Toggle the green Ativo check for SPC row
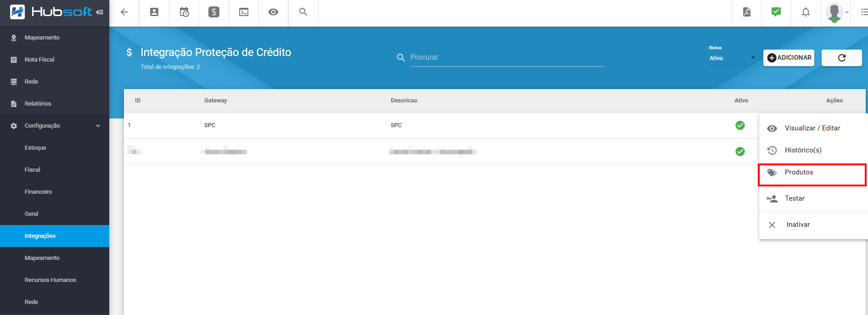Image resolution: width=868 pixels, height=315 pixels. tap(740, 125)
